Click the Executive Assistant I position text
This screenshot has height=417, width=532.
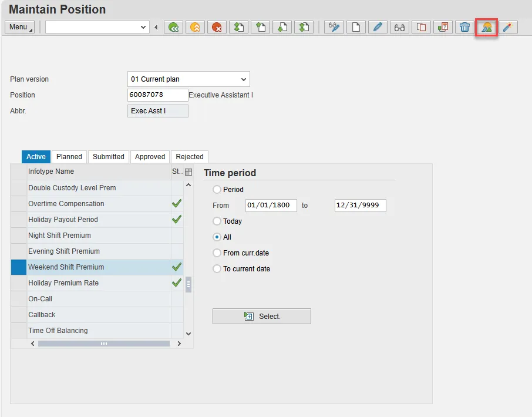221,95
